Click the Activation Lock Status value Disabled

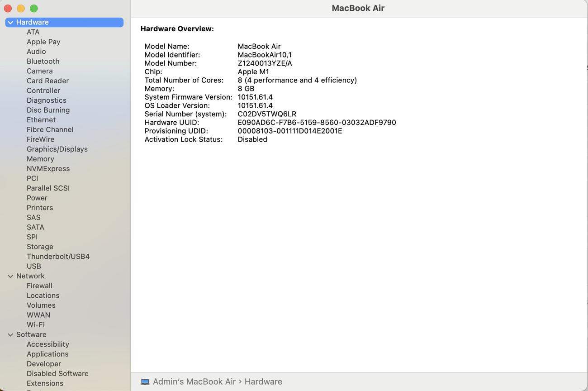tap(252, 139)
